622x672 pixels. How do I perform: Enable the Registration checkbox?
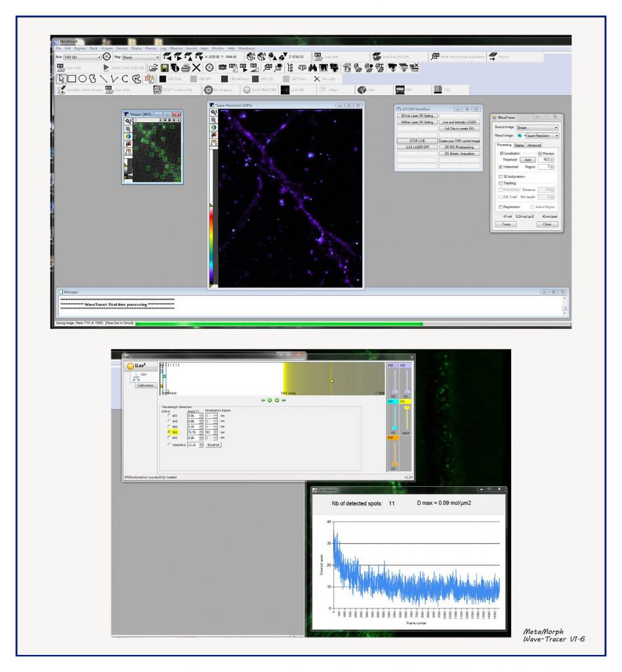pos(501,207)
